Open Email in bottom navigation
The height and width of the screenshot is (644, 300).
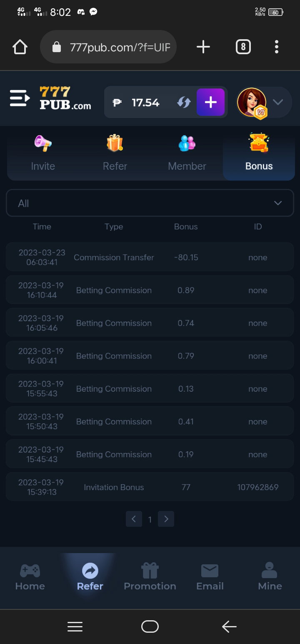210,577
